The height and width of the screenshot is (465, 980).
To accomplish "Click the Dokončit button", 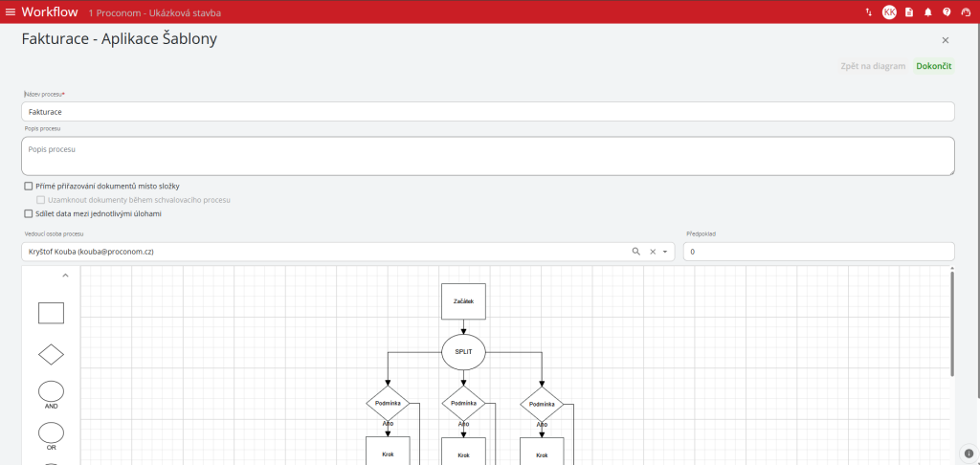I will 933,66.
